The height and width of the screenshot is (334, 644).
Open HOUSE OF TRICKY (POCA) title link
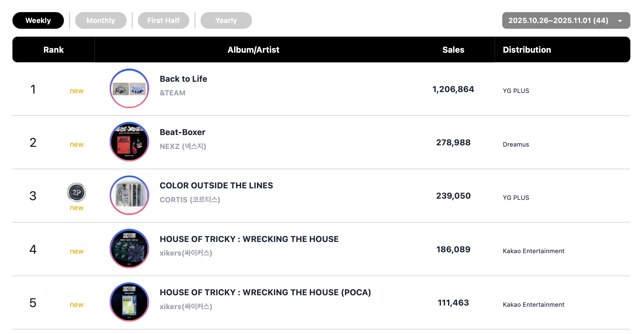pos(265,293)
